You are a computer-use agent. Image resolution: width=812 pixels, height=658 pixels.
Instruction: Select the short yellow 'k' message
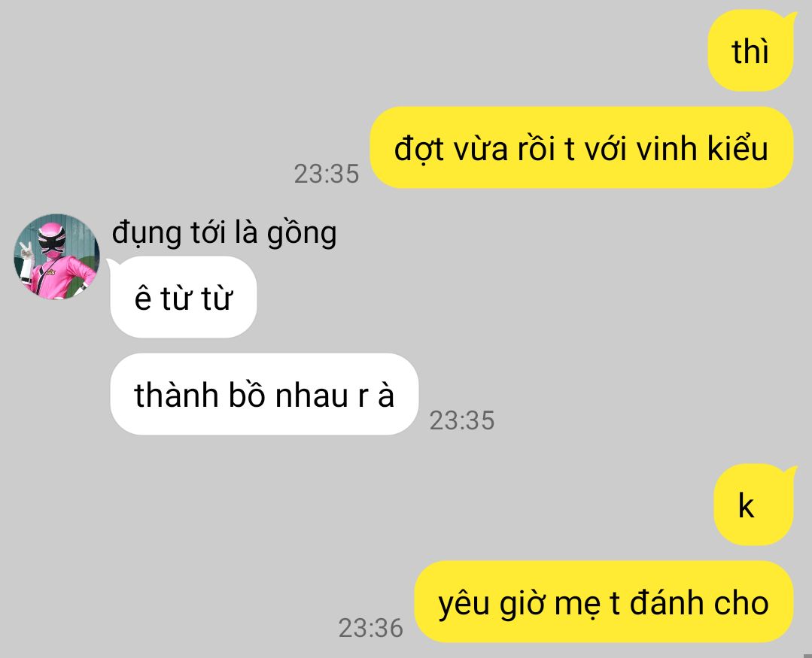pos(754,505)
